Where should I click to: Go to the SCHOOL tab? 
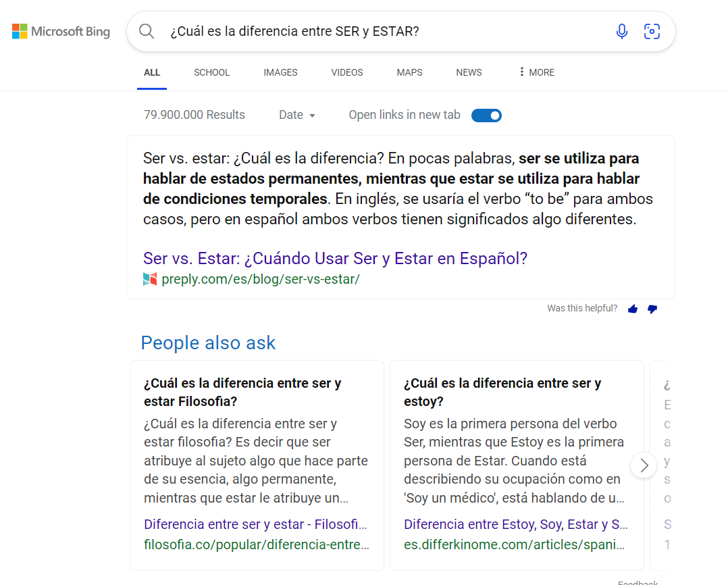click(212, 72)
